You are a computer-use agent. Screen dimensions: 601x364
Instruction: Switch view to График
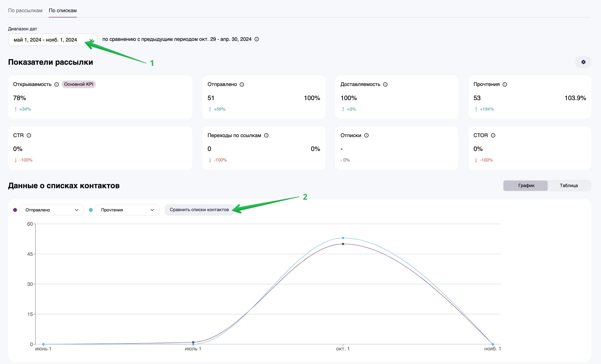526,186
